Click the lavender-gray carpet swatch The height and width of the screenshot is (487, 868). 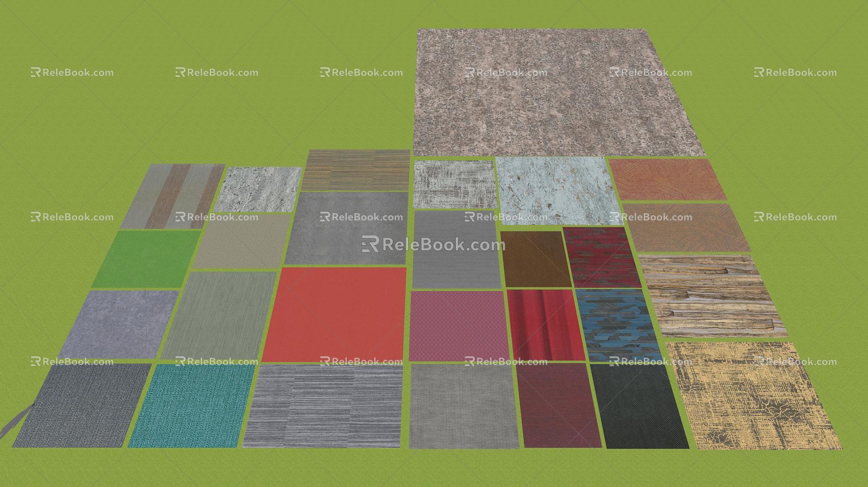click(119, 324)
